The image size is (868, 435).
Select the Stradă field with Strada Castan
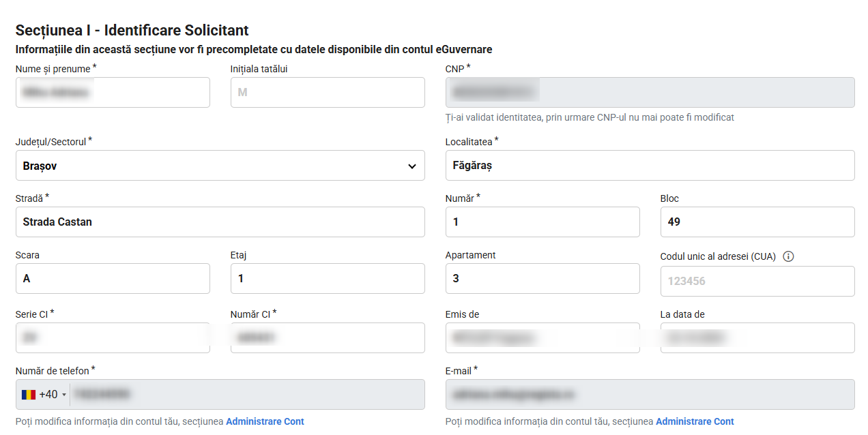(220, 222)
